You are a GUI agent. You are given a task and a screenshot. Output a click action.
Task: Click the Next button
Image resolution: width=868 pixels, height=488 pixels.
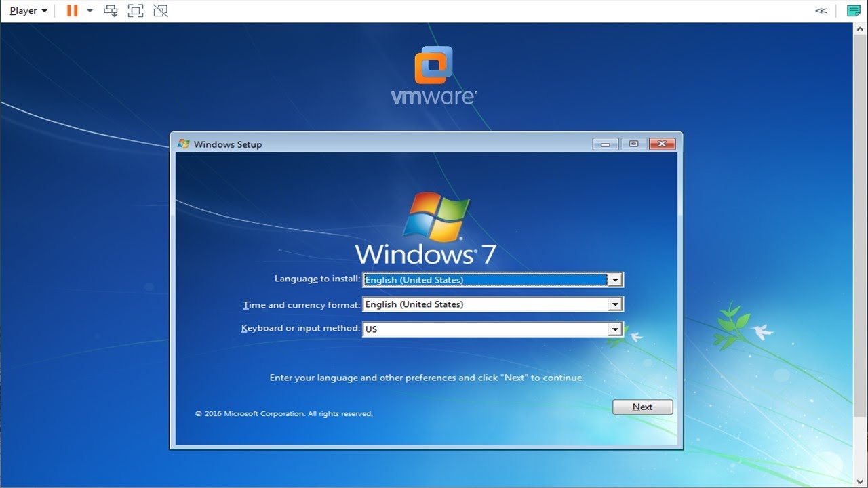[642, 407]
